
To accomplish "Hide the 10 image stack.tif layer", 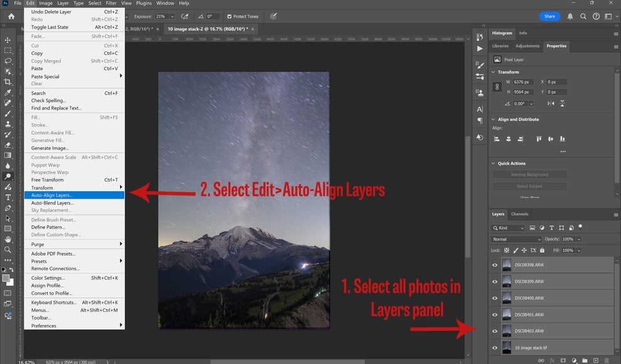I will (495, 348).
